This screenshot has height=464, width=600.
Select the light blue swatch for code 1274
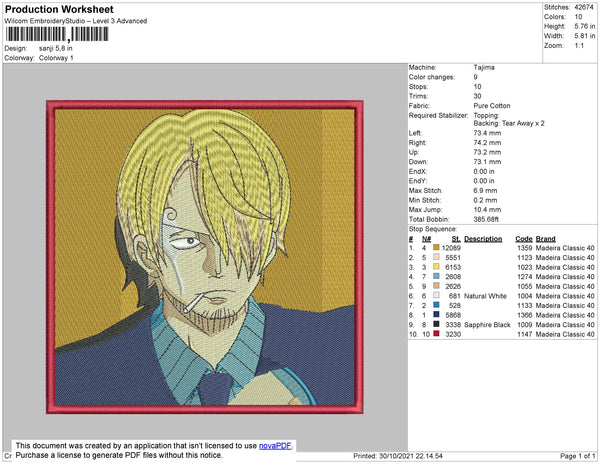point(435,276)
